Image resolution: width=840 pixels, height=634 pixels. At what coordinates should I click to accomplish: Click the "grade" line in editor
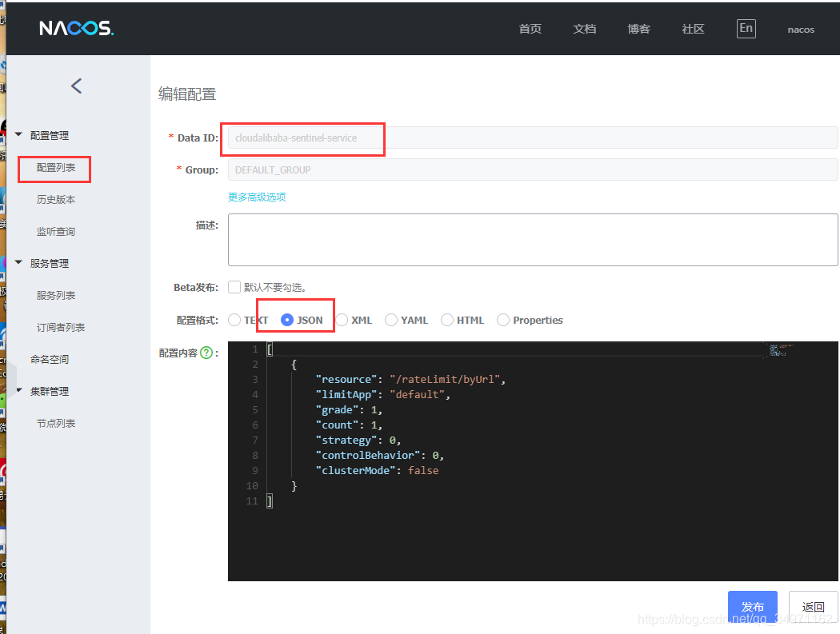349,409
